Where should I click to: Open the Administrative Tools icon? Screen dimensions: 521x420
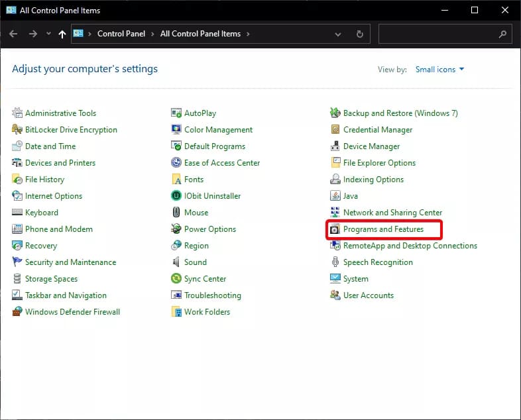[17, 113]
